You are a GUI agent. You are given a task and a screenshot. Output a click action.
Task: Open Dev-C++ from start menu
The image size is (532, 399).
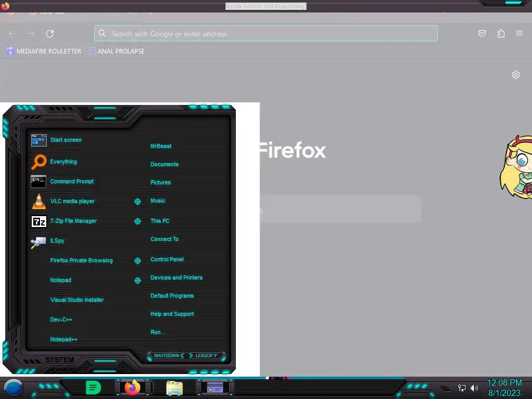(x=61, y=320)
